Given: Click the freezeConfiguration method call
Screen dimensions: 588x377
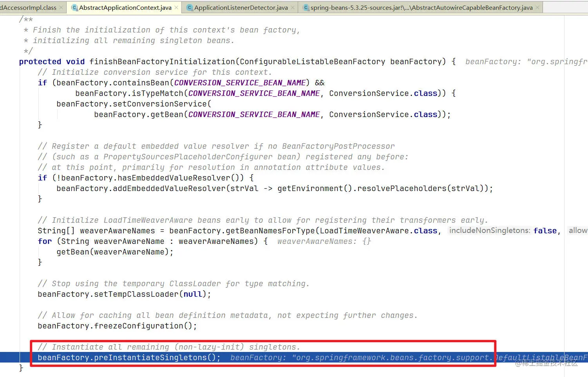Looking at the screenshot, I should coord(139,326).
